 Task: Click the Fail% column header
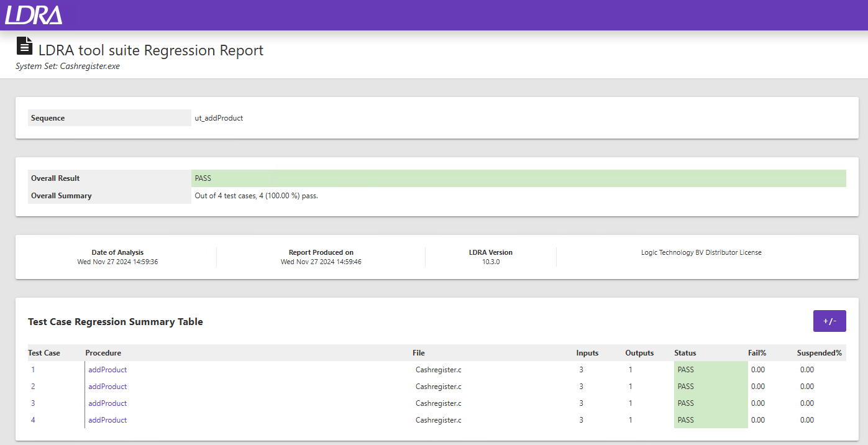[757, 353]
